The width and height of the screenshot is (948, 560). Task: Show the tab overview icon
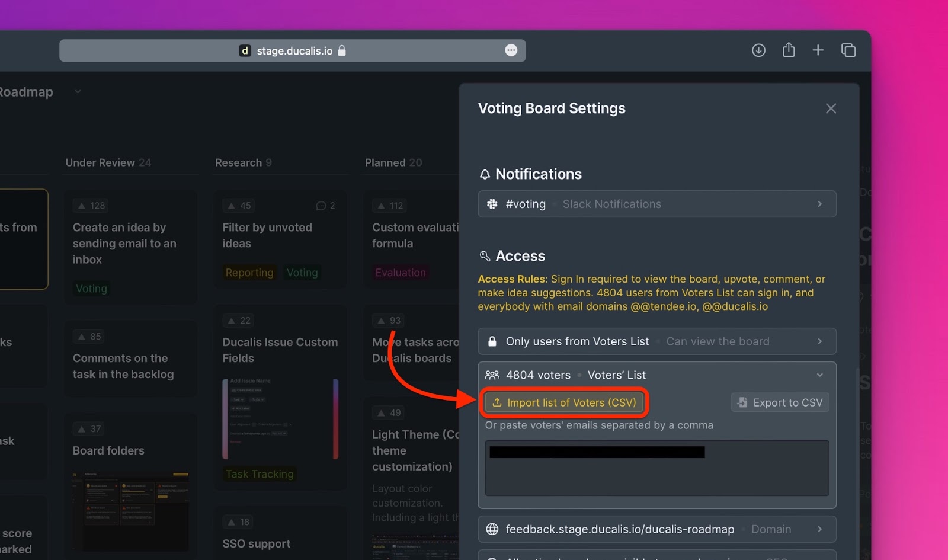pyautogui.click(x=848, y=50)
